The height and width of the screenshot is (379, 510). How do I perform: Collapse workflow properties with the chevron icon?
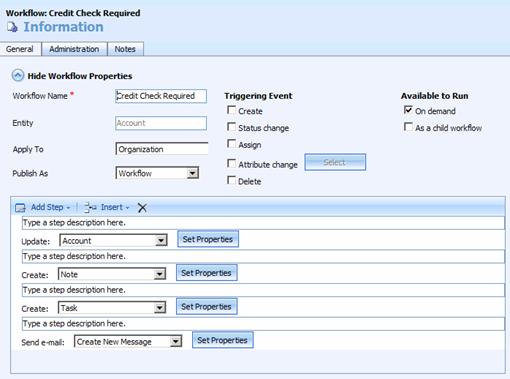[18, 75]
